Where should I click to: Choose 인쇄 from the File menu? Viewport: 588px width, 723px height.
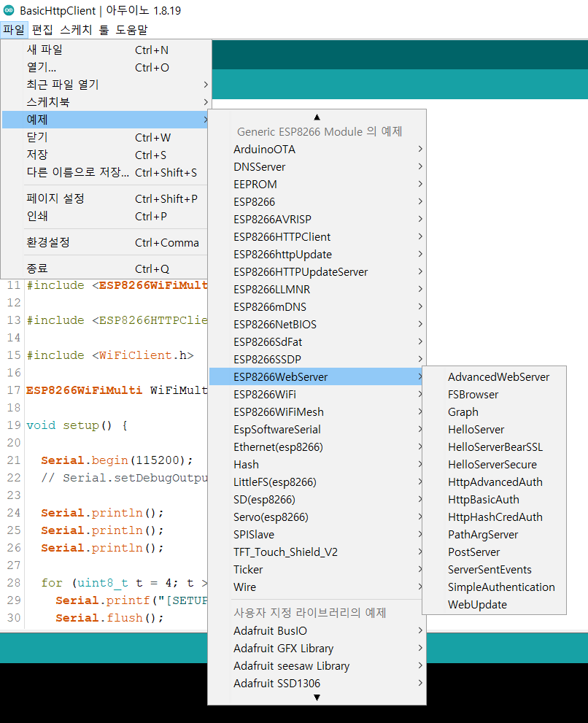tap(106, 216)
